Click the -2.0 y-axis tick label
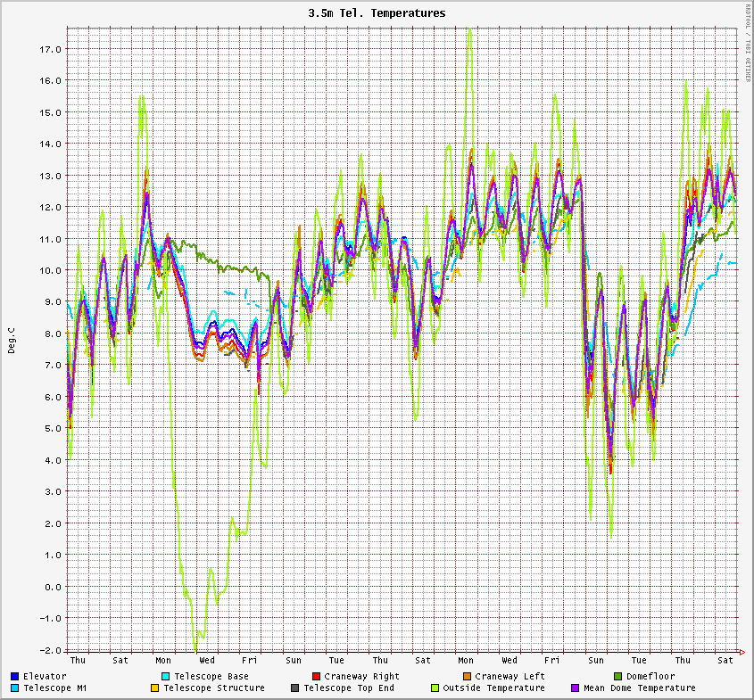 tap(50, 650)
